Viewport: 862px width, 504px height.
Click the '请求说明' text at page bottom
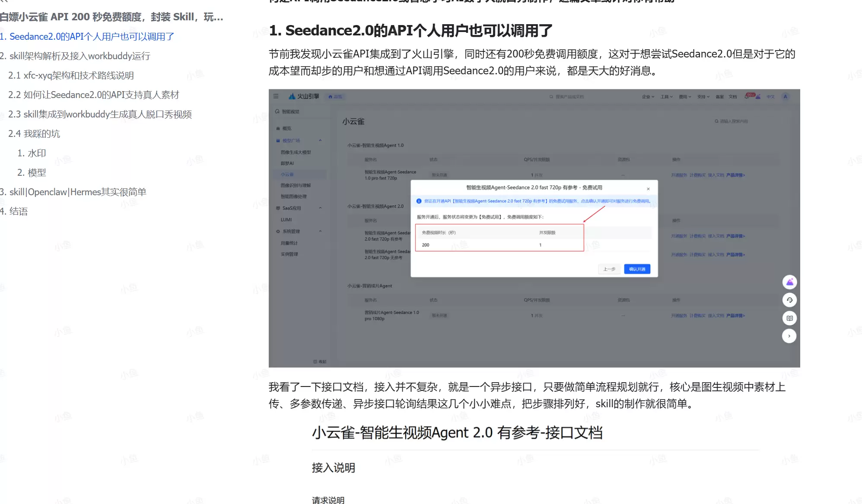click(x=328, y=500)
